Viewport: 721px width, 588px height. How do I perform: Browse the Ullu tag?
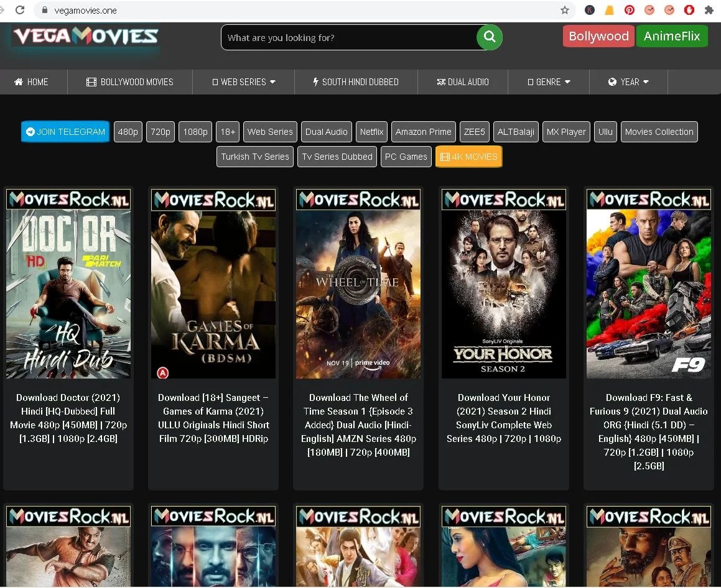click(x=605, y=132)
